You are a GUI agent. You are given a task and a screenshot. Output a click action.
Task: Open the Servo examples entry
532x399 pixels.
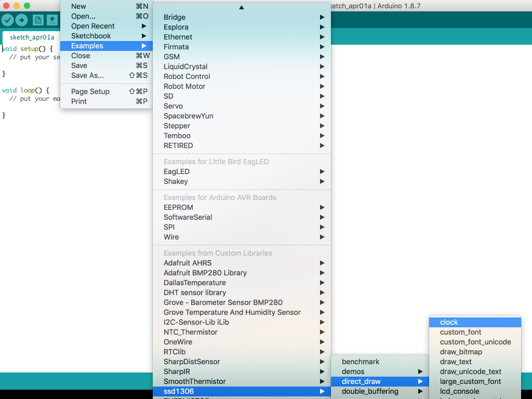(242, 106)
